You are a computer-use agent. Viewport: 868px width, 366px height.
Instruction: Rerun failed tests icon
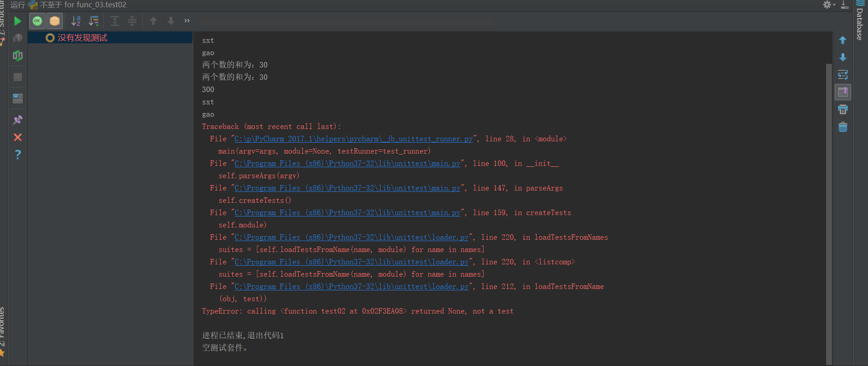click(x=17, y=38)
